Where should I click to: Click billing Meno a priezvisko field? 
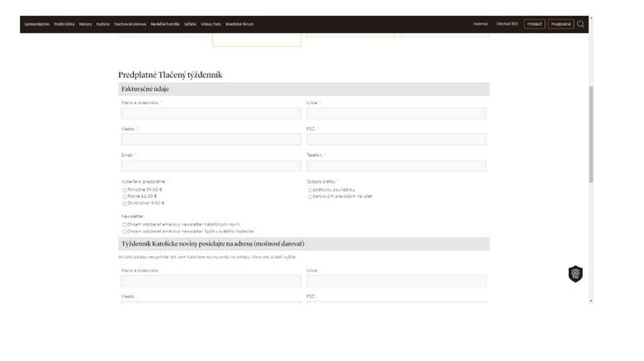[211, 113]
